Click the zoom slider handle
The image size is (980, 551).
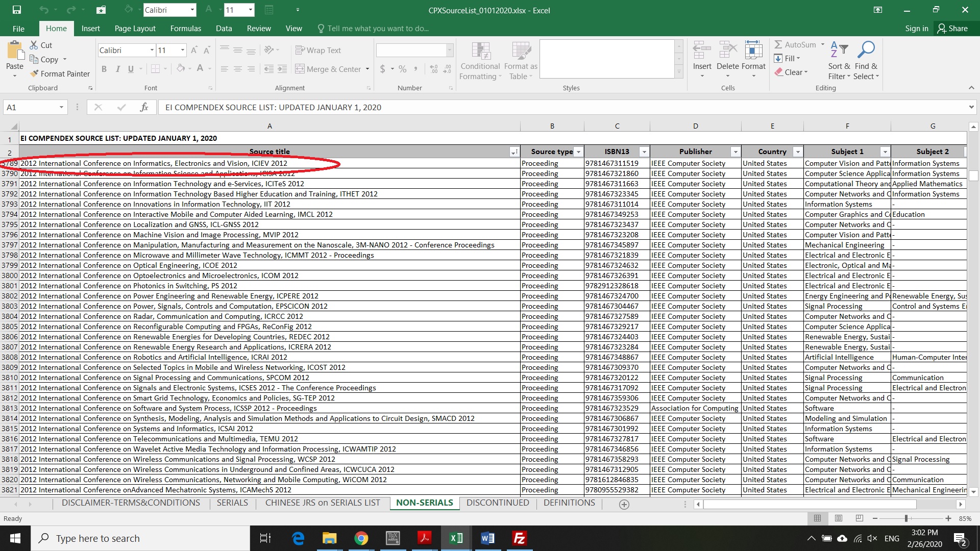coord(906,518)
